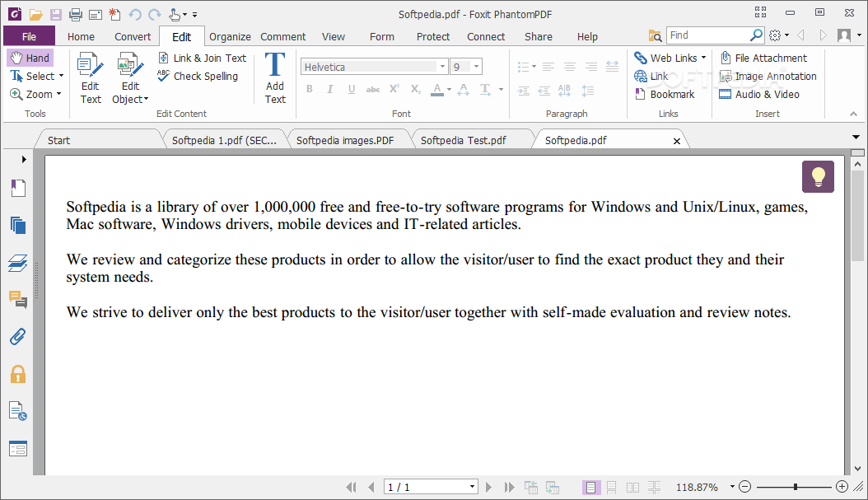Open the Helvetica font name dropdown
Viewport: 868px width, 500px height.
pos(442,67)
